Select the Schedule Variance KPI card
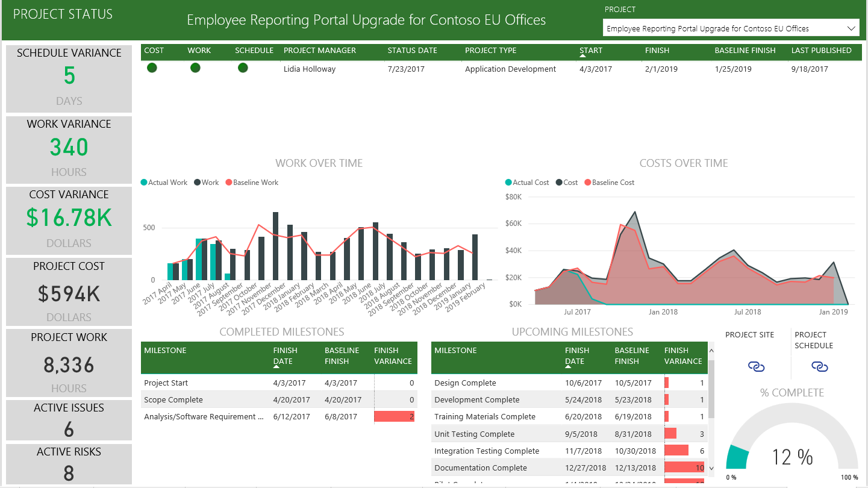868x488 pixels. point(69,78)
